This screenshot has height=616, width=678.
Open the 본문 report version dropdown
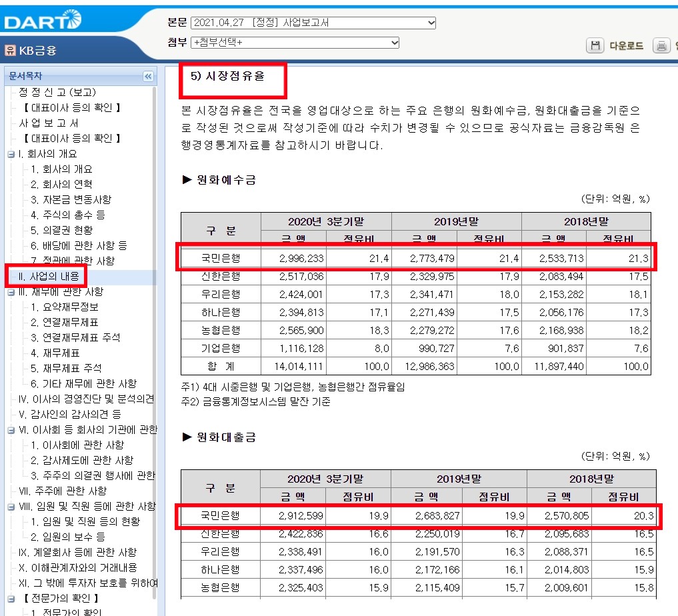point(313,23)
